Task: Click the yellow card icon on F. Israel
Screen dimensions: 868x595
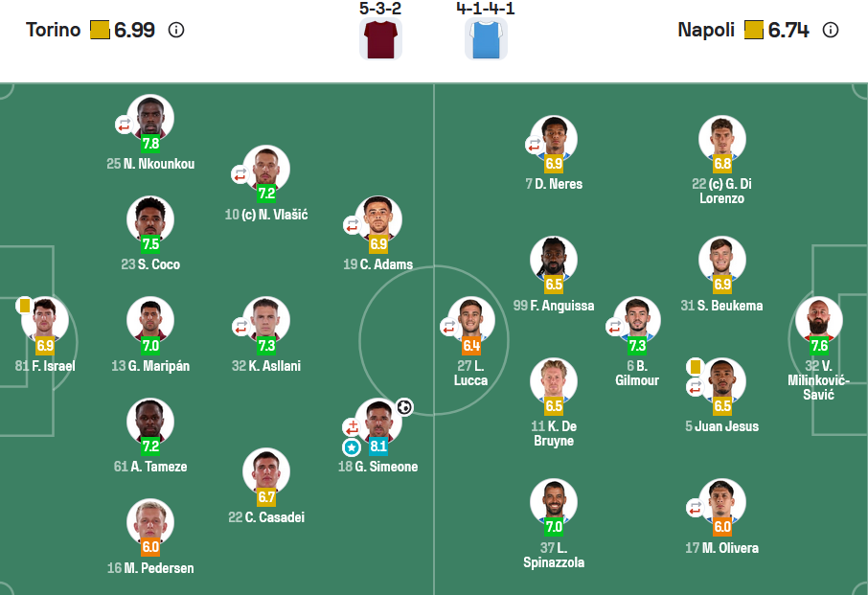Action: [25, 306]
